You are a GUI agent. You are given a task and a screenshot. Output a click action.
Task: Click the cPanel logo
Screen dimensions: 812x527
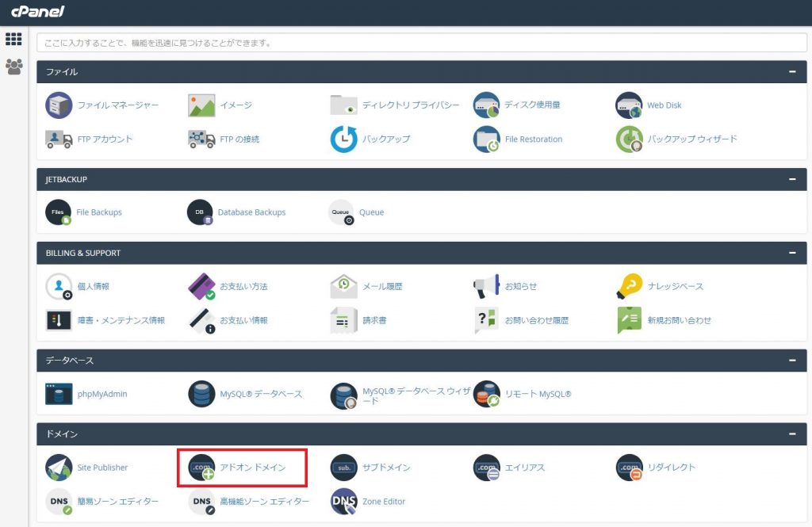tap(38, 11)
